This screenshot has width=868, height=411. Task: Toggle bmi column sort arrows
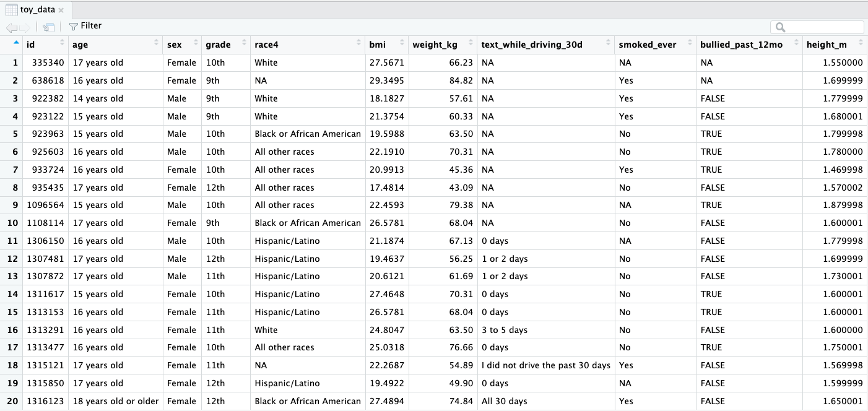pos(402,44)
